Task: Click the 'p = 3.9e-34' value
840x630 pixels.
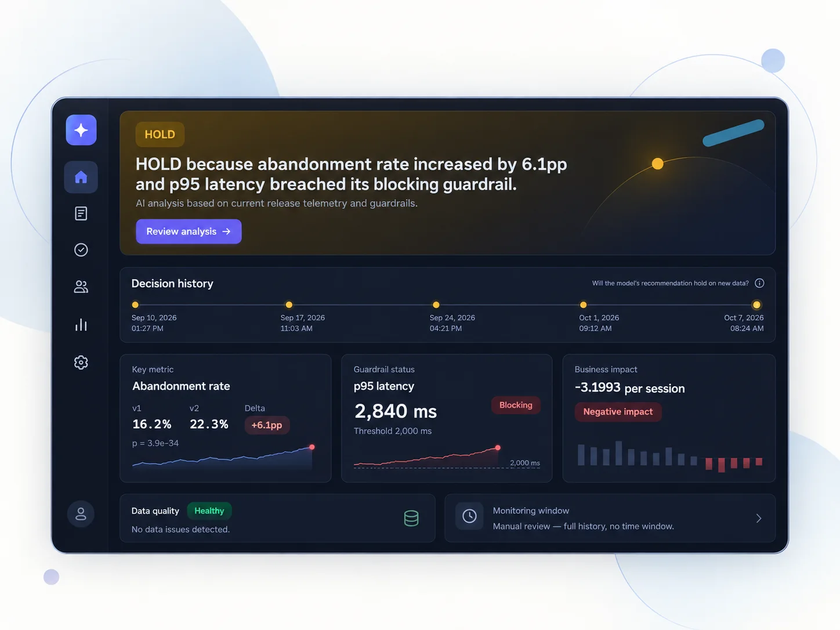Action: tap(155, 443)
